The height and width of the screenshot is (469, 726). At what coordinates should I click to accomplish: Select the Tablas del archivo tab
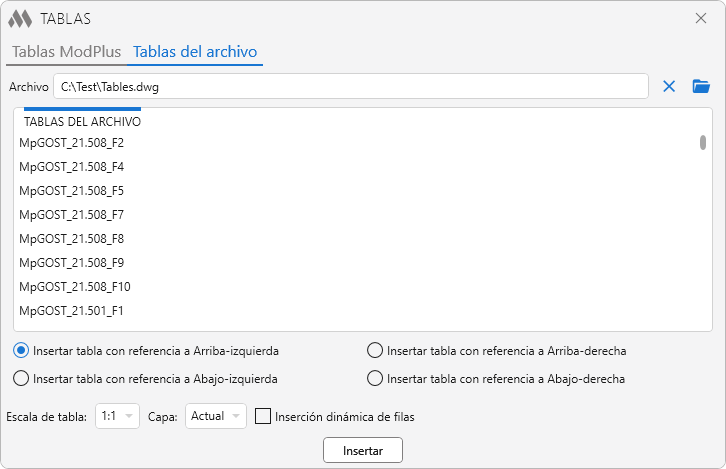(195, 52)
